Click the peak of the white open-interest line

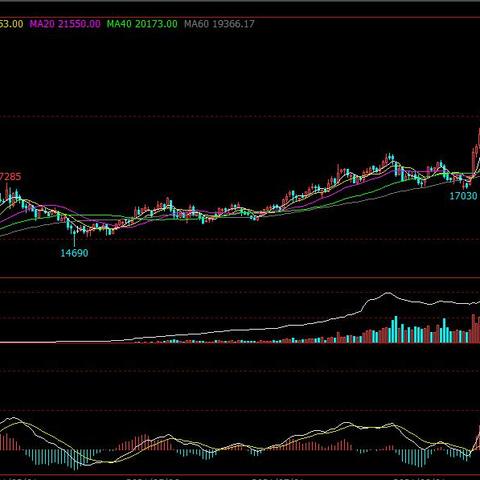tap(387, 293)
